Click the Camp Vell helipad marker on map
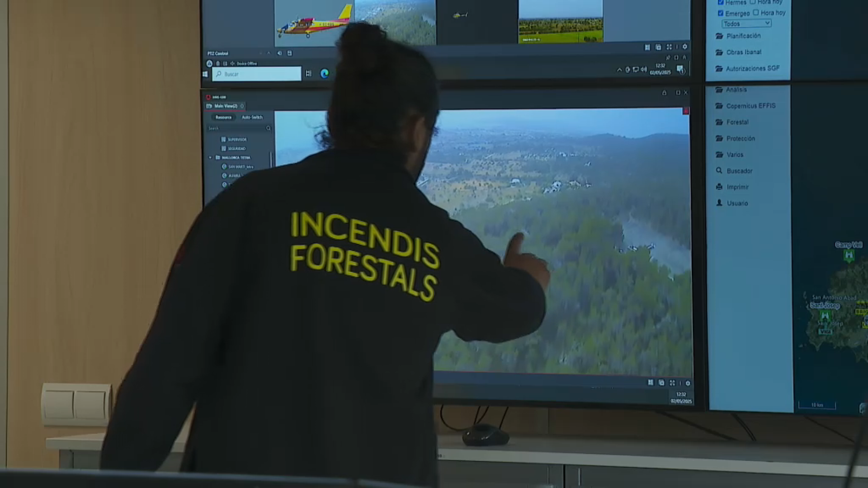868x488 pixels. tap(849, 255)
